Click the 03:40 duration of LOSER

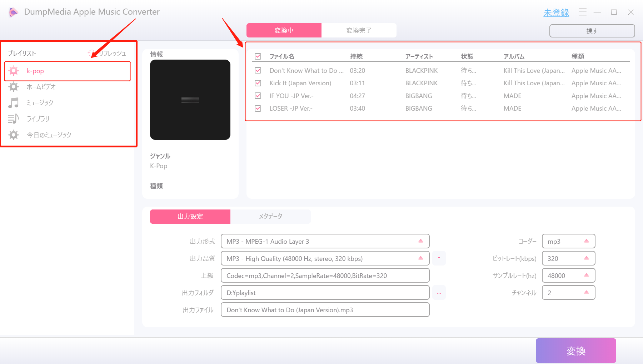[357, 108]
